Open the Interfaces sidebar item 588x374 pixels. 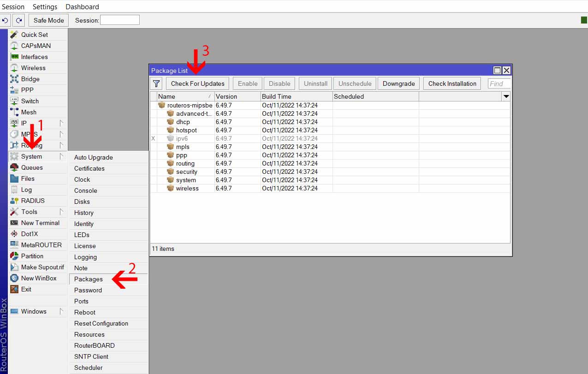coord(34,57)
